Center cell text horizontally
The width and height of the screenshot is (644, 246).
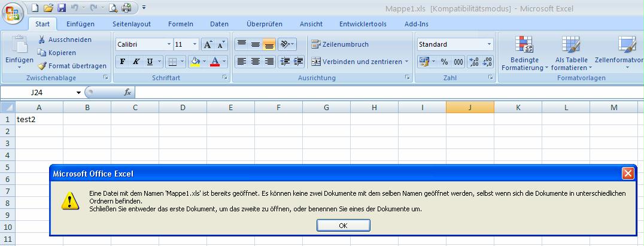[x=256, y=62]
